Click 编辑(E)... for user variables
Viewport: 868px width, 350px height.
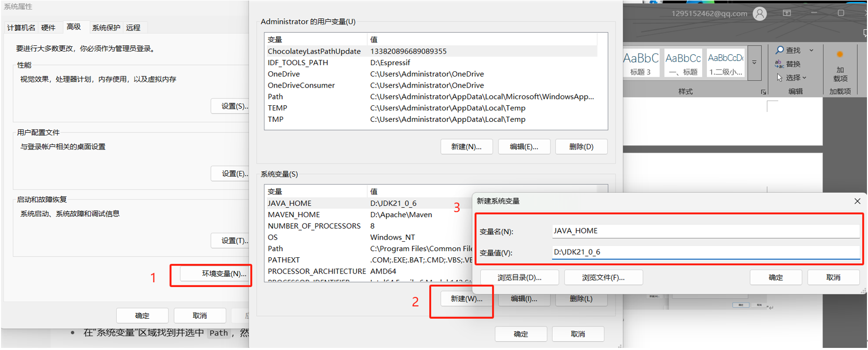tap(524, 147)
